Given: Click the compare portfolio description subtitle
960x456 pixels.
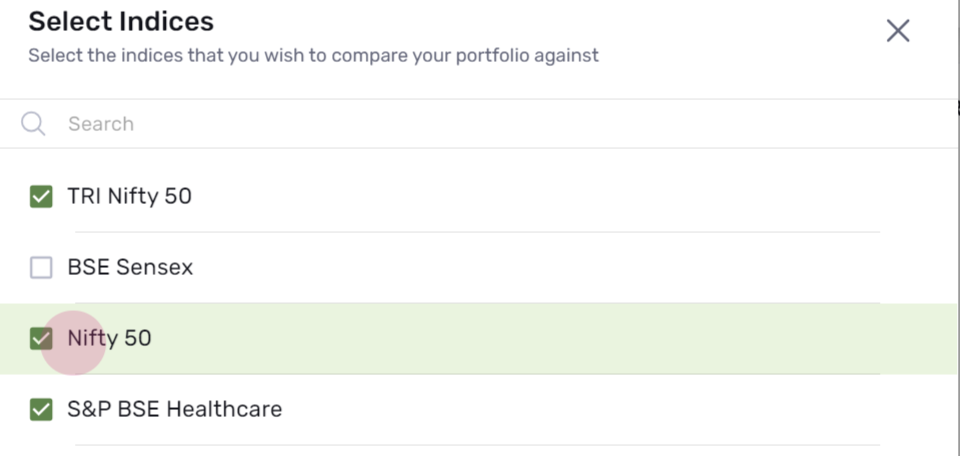Looking at the screenshot, I should tap(313, 56).
